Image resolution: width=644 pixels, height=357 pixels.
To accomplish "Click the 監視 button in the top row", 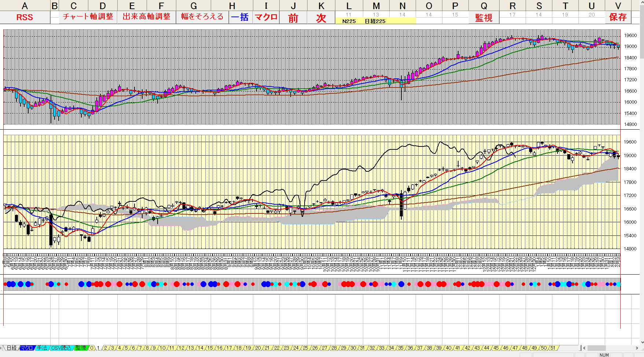I will coord(483,18).
